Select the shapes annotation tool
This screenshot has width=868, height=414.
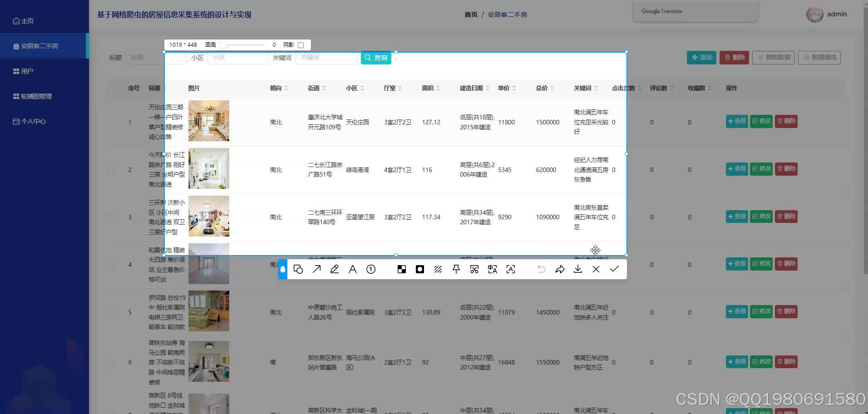(298, 269)
